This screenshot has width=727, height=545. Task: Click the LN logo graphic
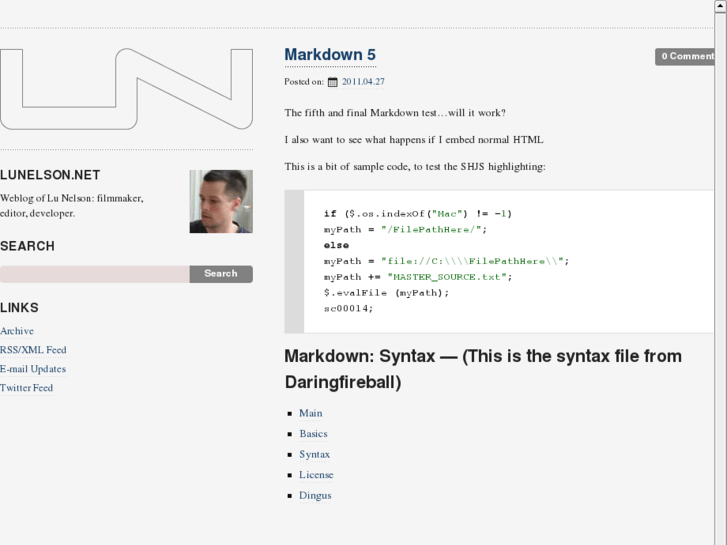click(x=126, y=90)
